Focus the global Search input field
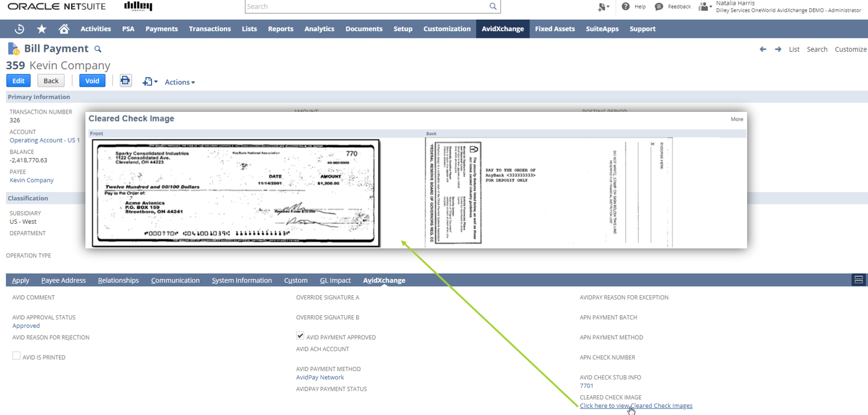This screenshot has height=415, width=868. tap(366, 7)
